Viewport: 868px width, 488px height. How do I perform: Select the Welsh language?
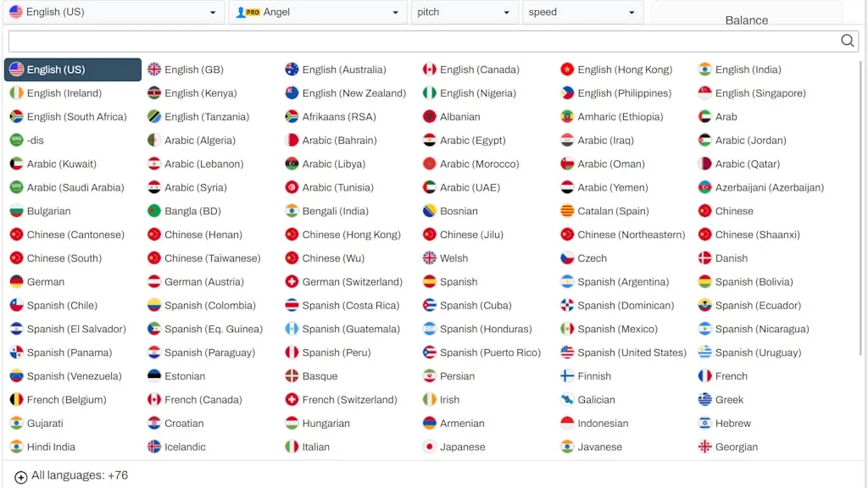pos(454,258)
